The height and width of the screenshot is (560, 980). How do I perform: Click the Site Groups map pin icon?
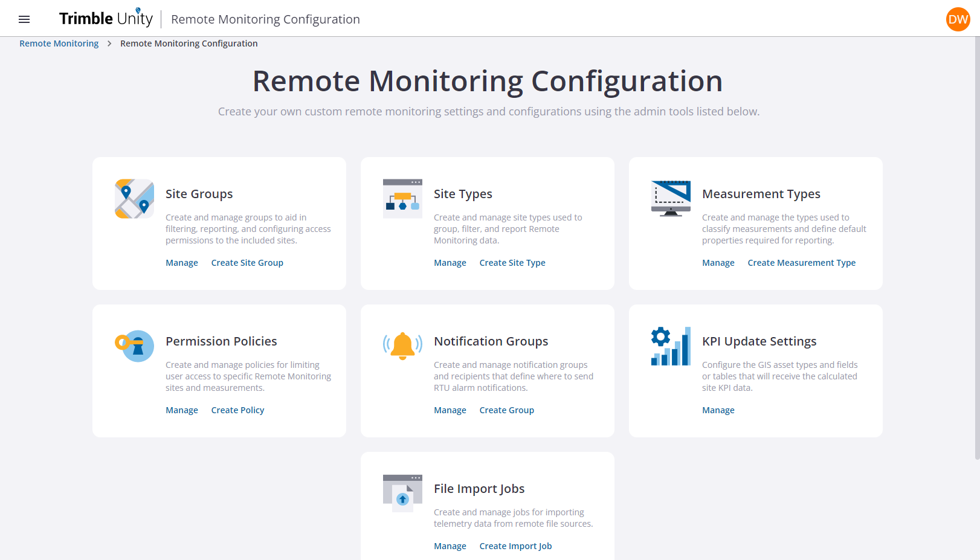(x=134, y=198)
